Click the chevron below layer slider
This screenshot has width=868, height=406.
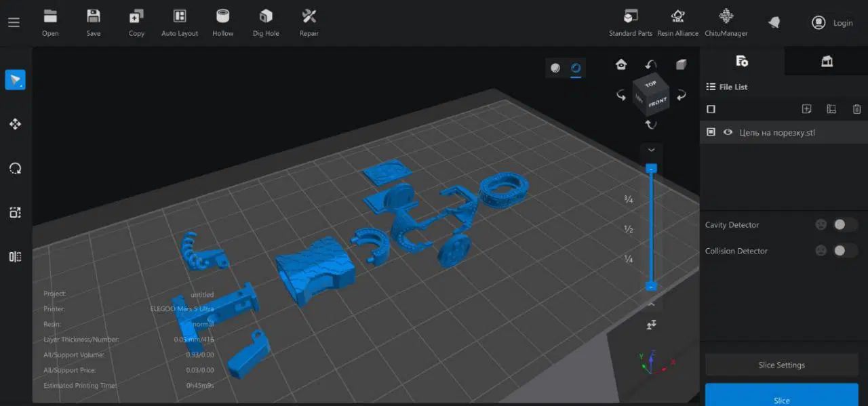click(x=652, y=304)
